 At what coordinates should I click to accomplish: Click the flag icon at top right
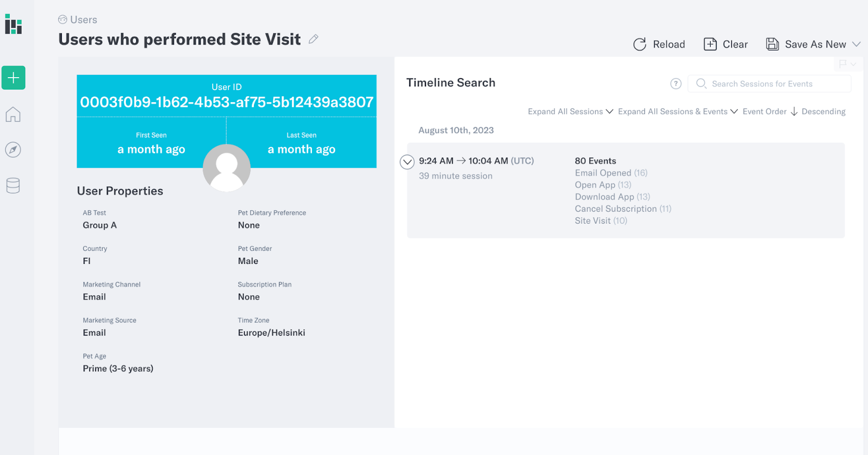tap(843, 64)
